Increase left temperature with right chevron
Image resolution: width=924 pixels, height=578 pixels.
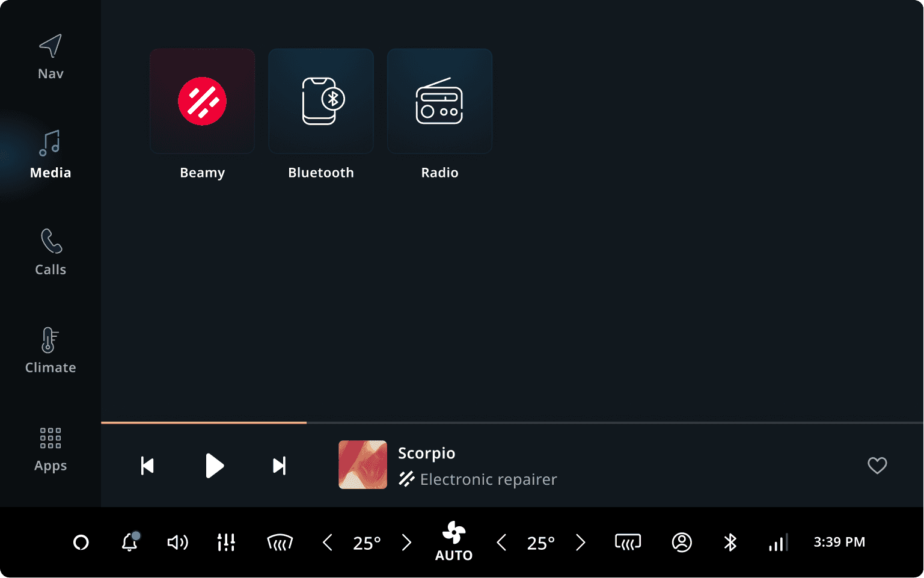(x=406, y=543)
